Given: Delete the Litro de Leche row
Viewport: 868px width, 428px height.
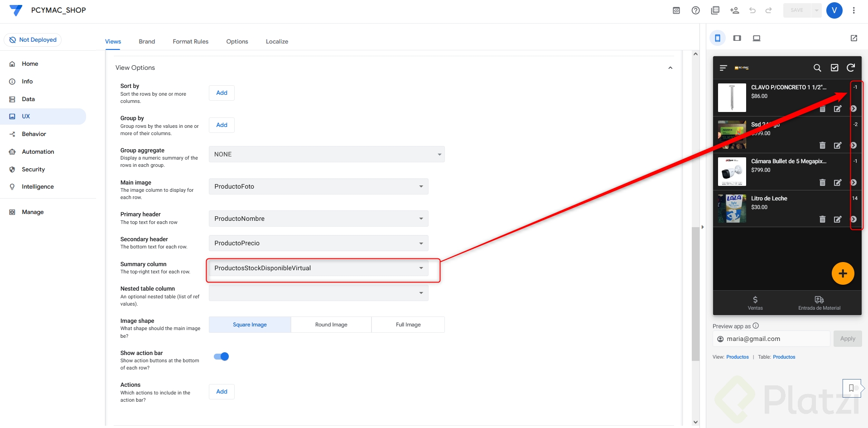Looking at the screenshot, I should (x=822, y=219).
